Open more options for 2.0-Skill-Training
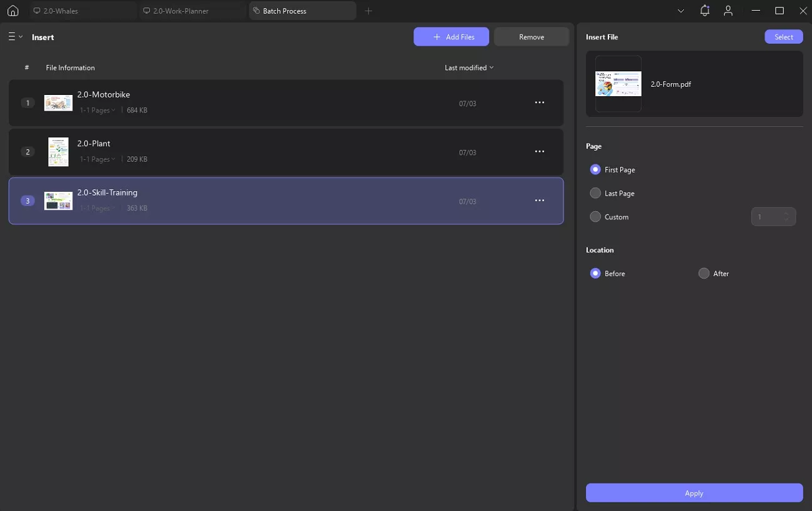This screenshot has height=511, width=812. click(x=540, y=201)
